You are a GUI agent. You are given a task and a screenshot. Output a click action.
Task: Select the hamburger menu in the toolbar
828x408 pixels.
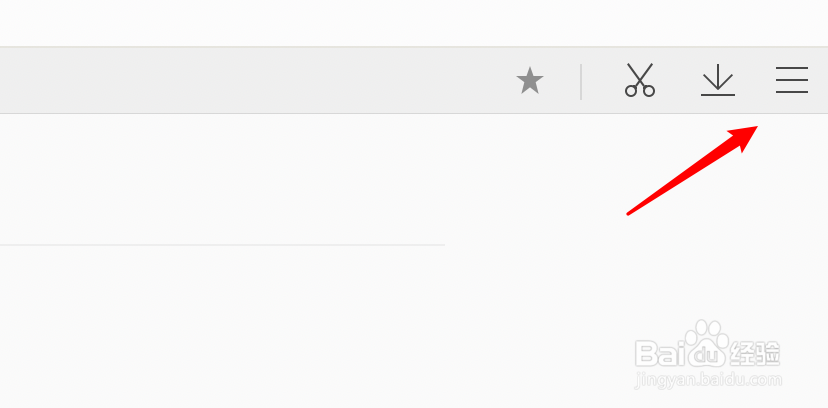(x=792, y=80)
